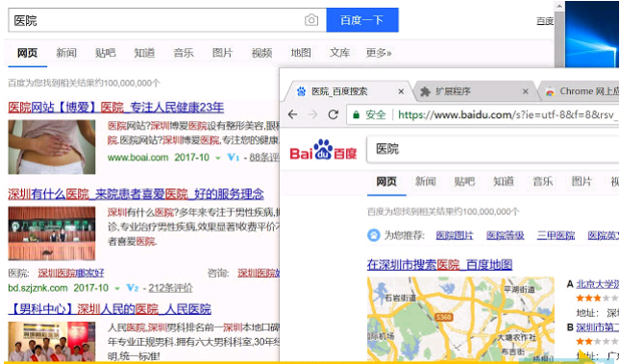
Task: Select the 网页 tab in back window
Action: coord(27,53)
